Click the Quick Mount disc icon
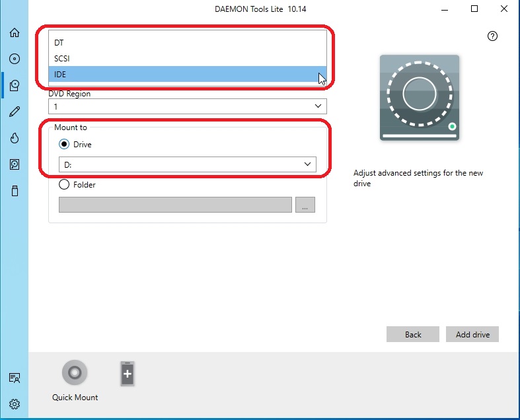Image resolution: width=520 pixels, height=420 pixels. click(x=75, y=372)
